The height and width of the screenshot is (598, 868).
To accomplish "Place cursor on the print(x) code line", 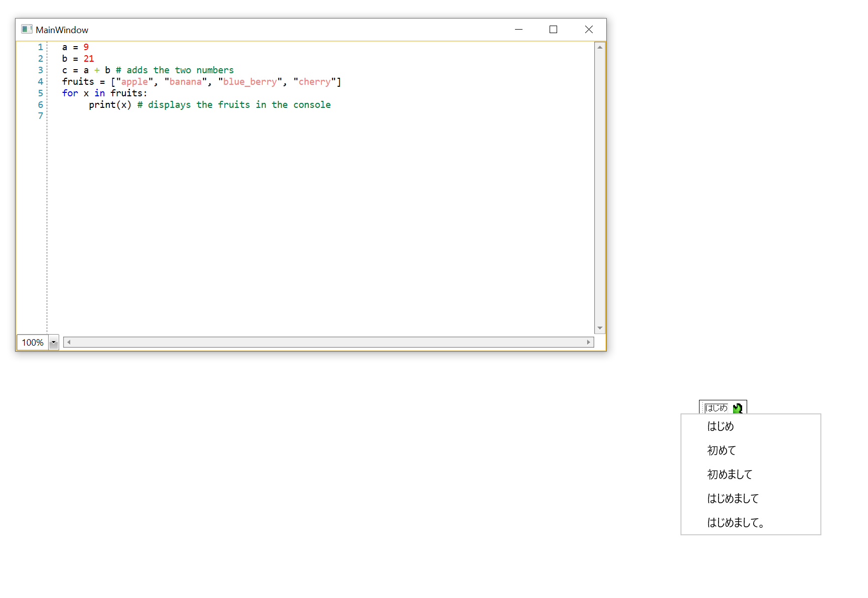I will click(210, 105).
